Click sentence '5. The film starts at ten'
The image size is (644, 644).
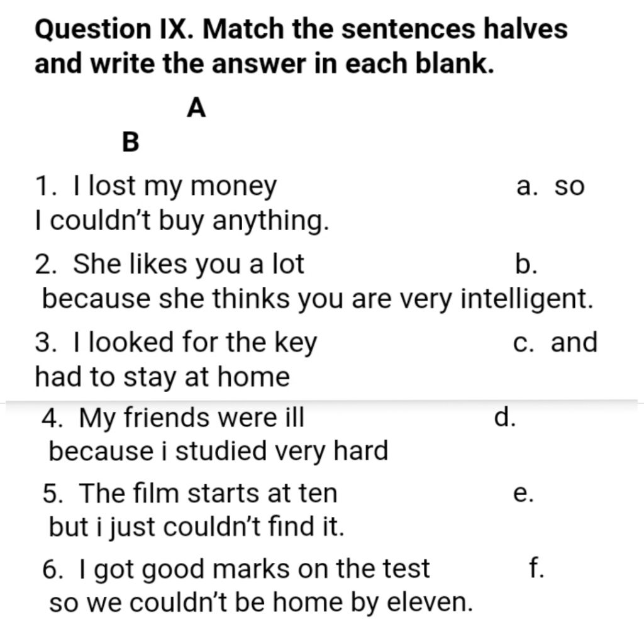pyautogui.click(x=190, y=493)
